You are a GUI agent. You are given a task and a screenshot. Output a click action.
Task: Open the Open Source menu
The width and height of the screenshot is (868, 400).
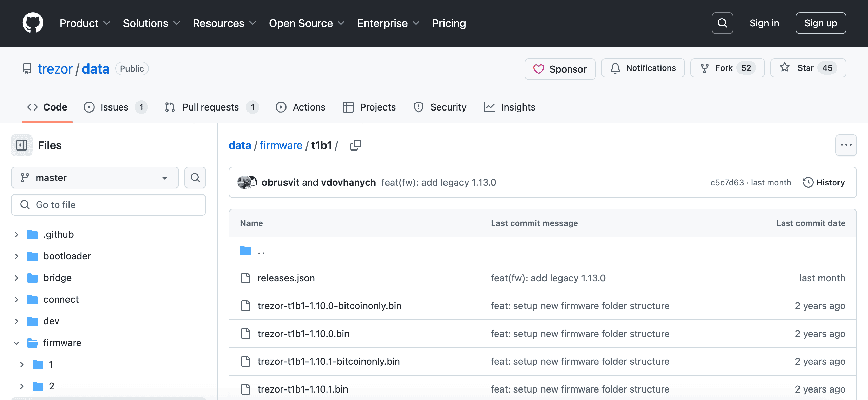[x=307, y=23]
